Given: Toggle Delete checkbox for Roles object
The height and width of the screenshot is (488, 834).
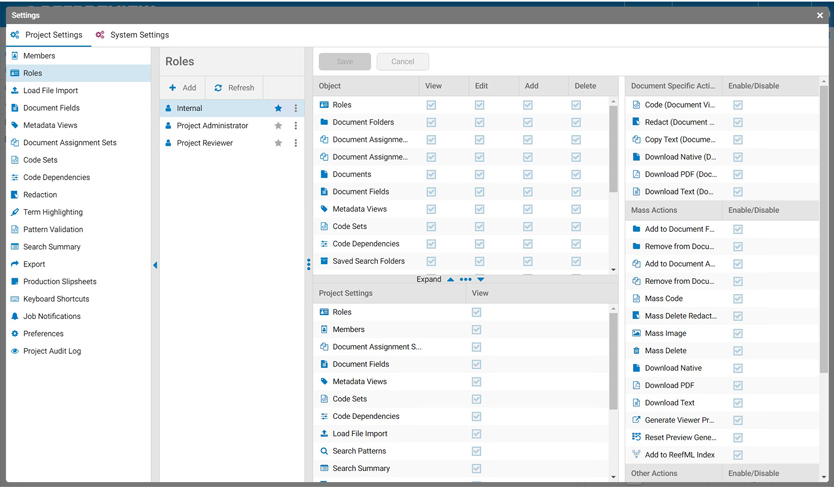Looking at the screenshot, I should tap(576, 105).
